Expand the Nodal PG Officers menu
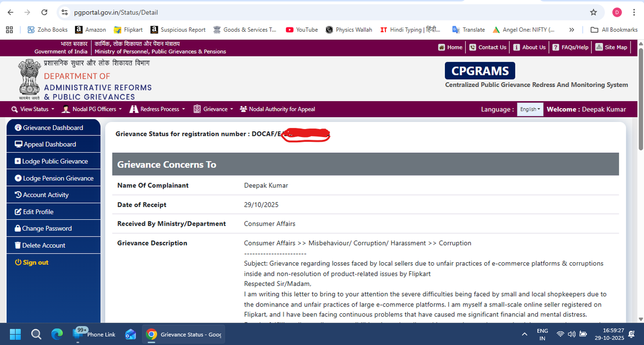The image size is (644, 345). [x=92, y=109]
